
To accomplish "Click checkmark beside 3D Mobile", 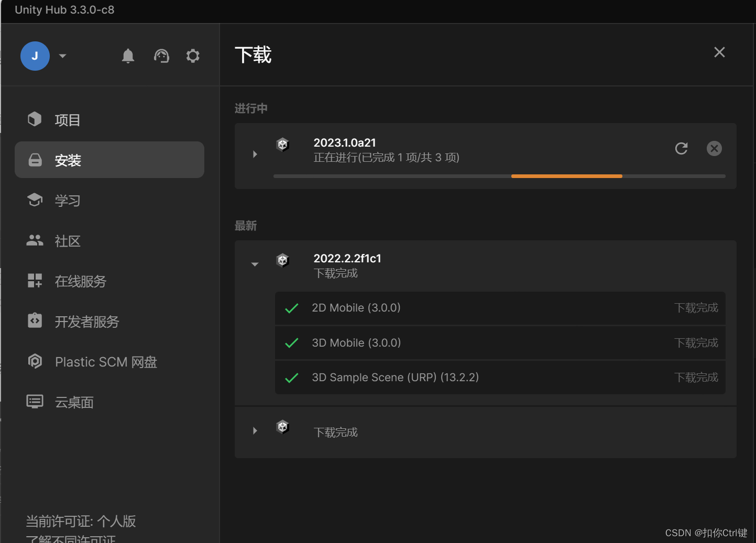I will (291, 343).
